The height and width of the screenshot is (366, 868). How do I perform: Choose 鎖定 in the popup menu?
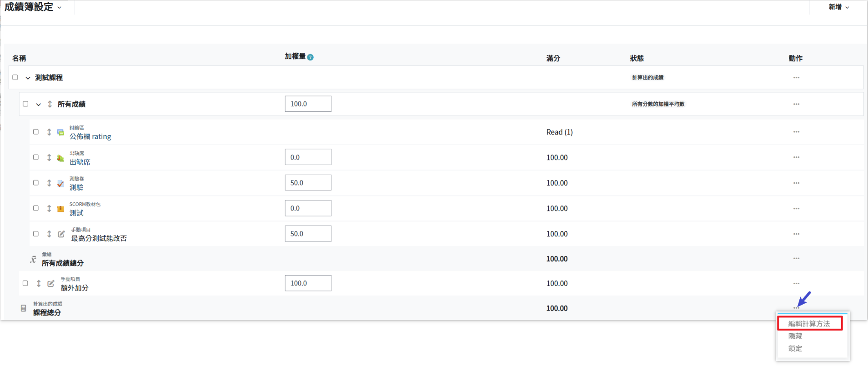795,348
